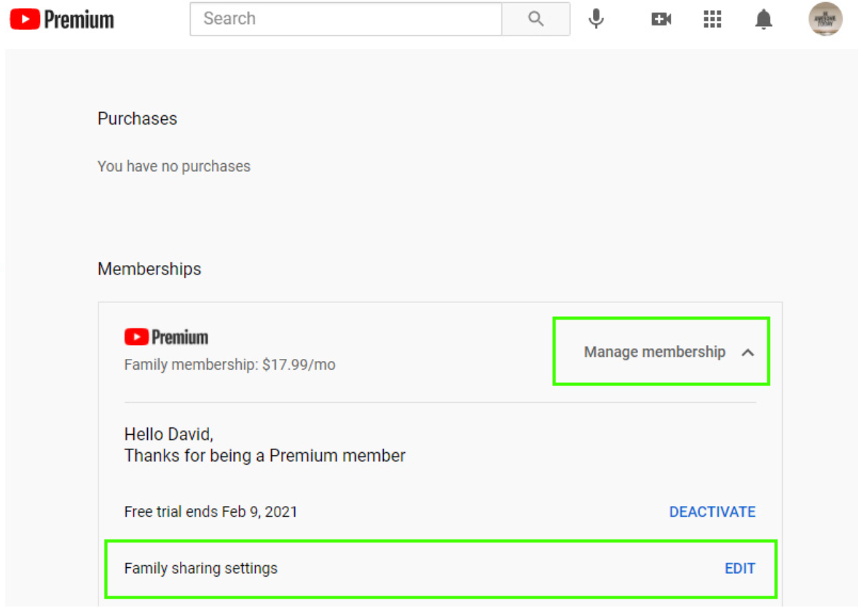Click the Memberships section heading

[x=149, y=269]
